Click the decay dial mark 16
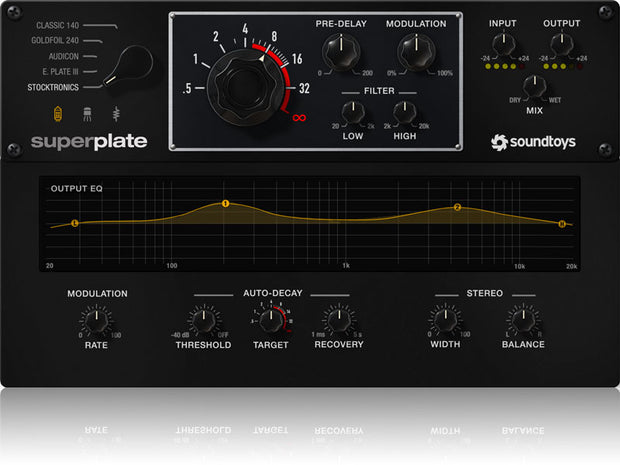 [297, 59]
